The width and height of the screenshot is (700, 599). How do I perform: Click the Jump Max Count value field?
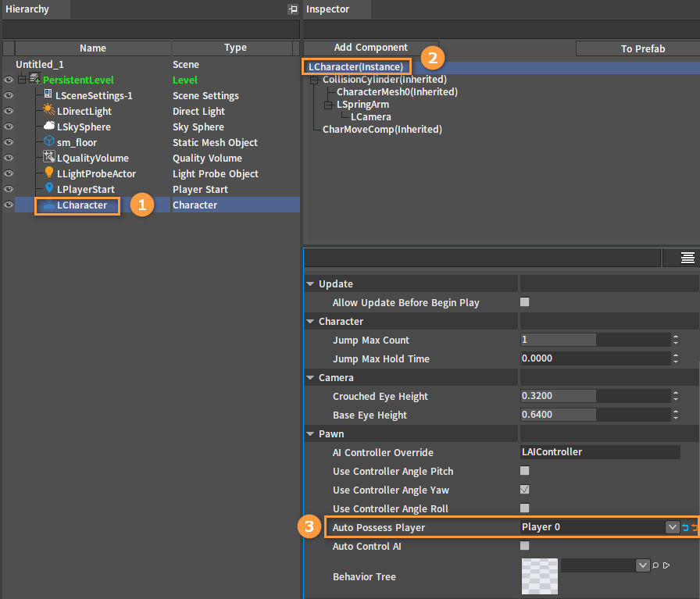595,340
